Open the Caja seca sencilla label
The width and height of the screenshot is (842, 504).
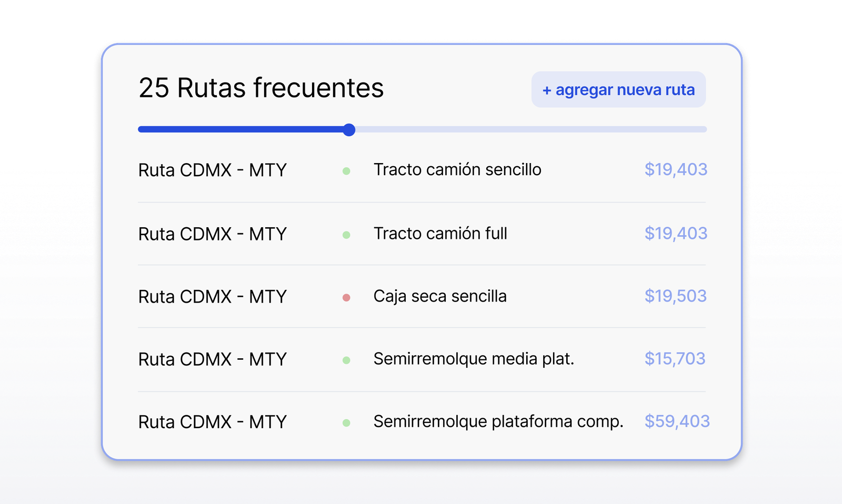click(x=440, y=296)
